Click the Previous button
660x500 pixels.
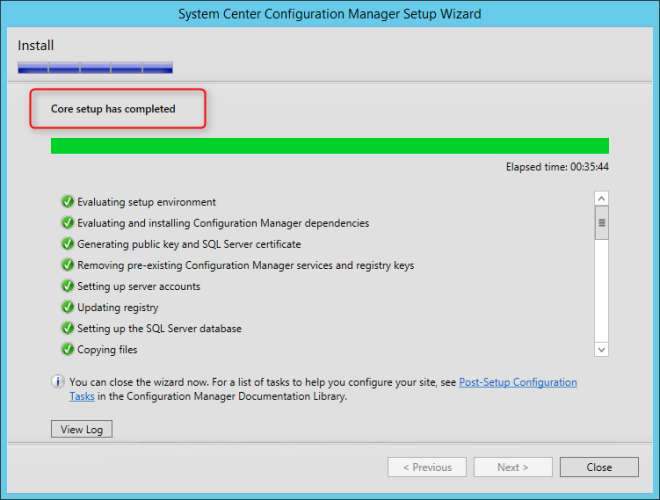[x=427, y=467]
